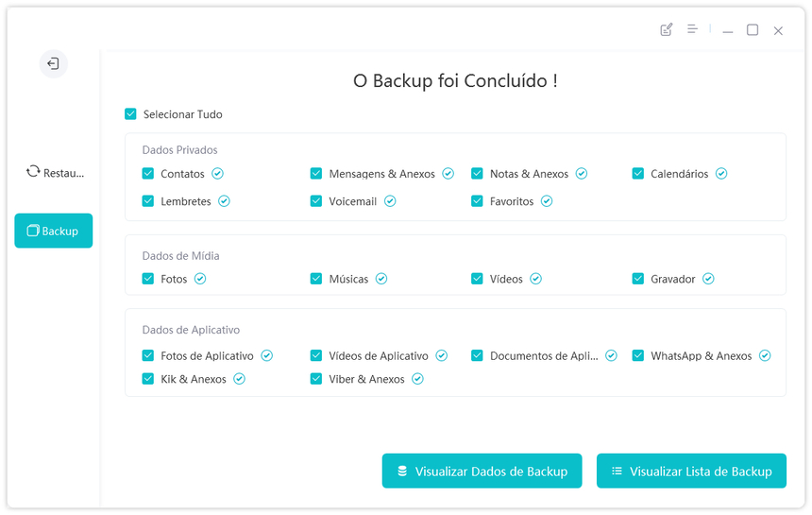Uncheck the Notas & Anexos checkbox
This screenshot has width=812, height=515.
click(x=477, y=174)
